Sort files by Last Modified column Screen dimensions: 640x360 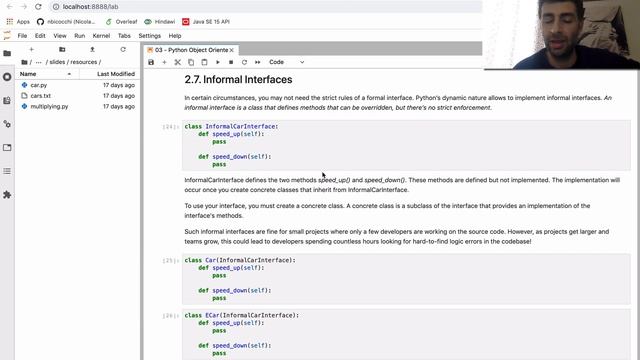click(109, 74)
